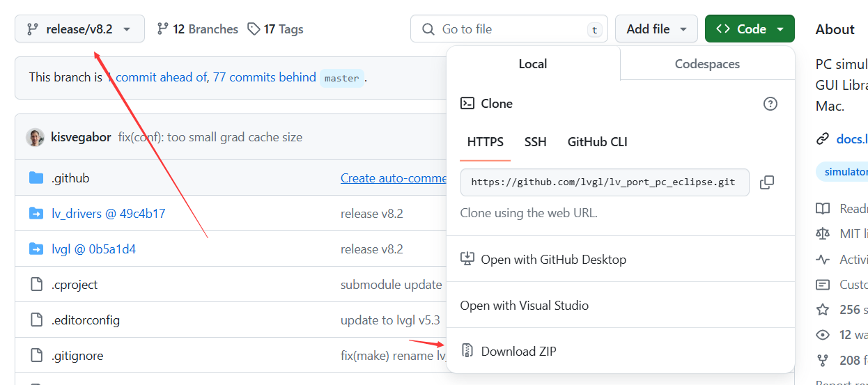Viewport: 868px width, 385px height.
Task: Click the magnifier icon in Go to file
Action: point(428,29)
